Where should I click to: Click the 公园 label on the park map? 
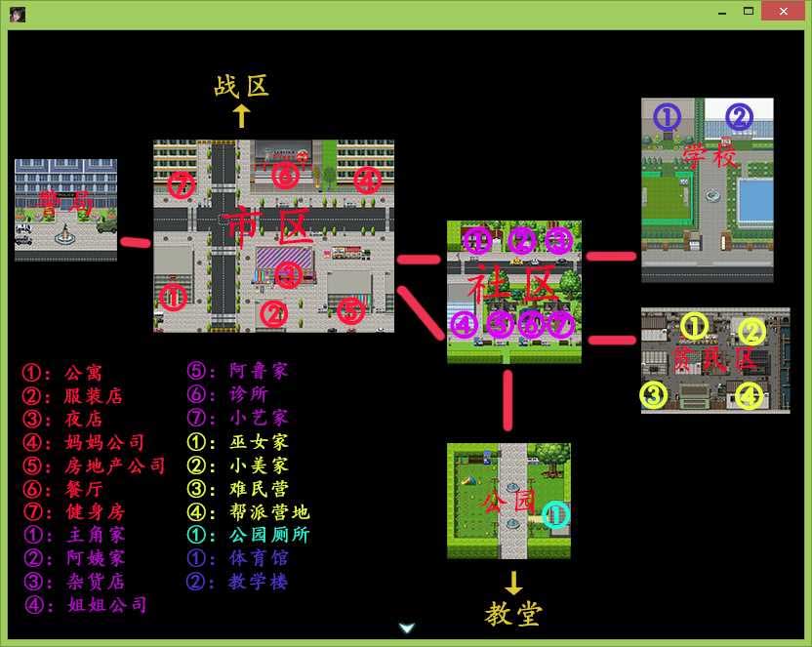[x=507, y=502]
